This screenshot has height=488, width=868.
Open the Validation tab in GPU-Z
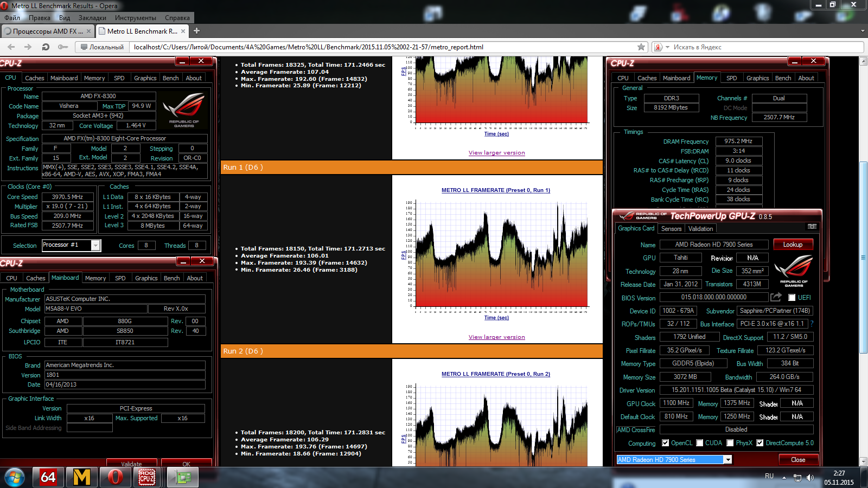(x=701, y=229)
